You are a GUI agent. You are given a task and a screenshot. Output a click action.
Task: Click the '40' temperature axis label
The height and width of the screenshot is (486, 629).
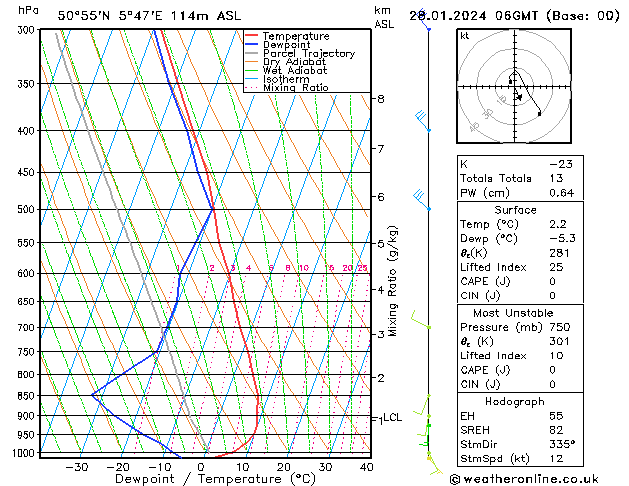(367, 467)
